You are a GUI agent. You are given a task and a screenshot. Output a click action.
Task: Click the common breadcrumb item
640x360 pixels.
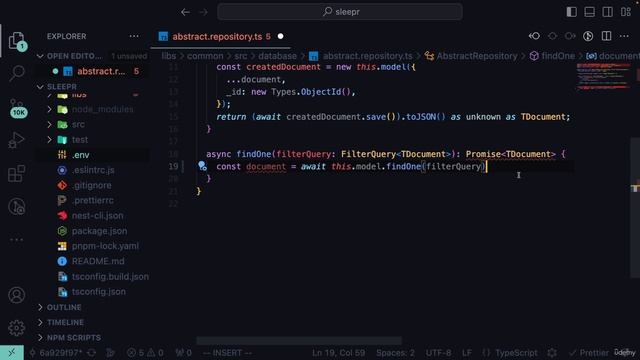point(205,56)
